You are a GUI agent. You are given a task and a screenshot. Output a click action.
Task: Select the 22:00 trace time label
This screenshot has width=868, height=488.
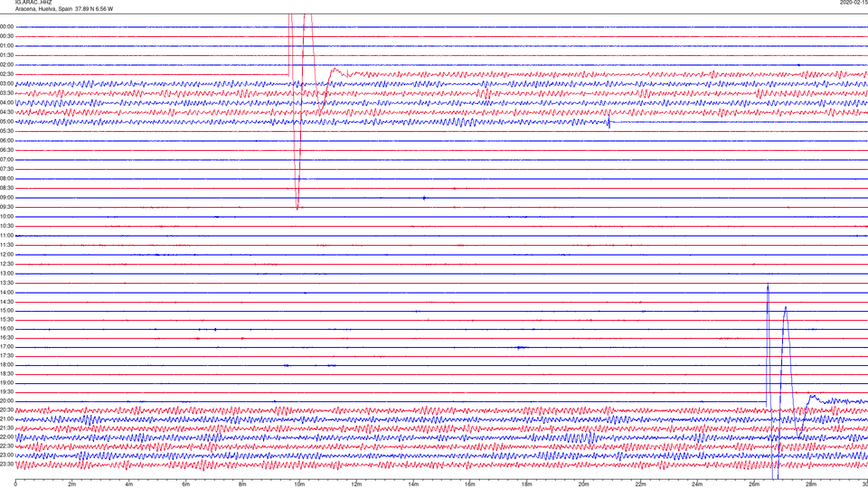point(6,437)
